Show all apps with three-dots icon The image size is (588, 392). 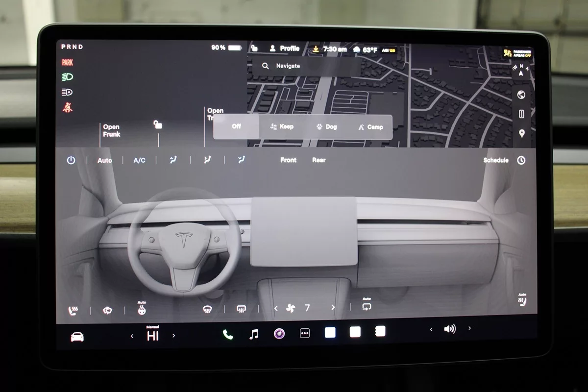[305, 334]
